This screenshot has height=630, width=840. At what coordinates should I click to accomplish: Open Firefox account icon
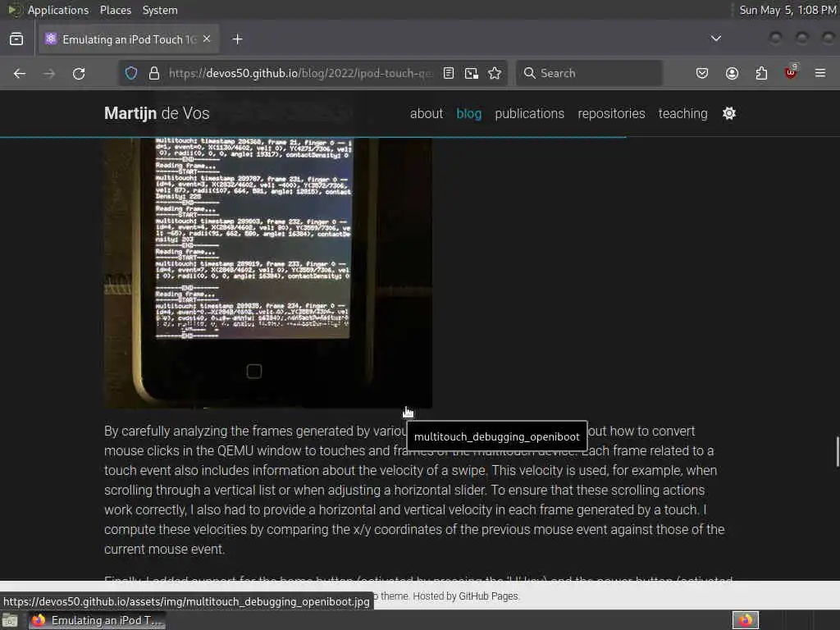pyautogui.click(x=732, y=73)
